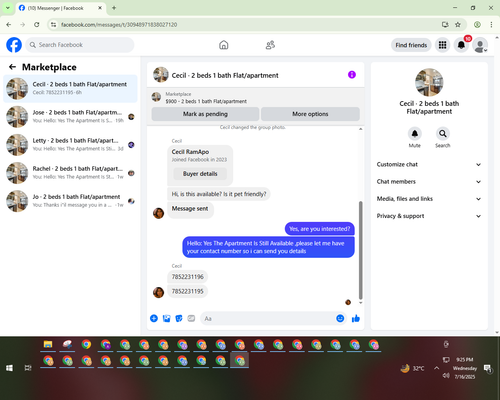Click Cecil's avatar beside Message sent
This screenshot has width=500, height=400.
pyautogui.click(x=158, y=213)
